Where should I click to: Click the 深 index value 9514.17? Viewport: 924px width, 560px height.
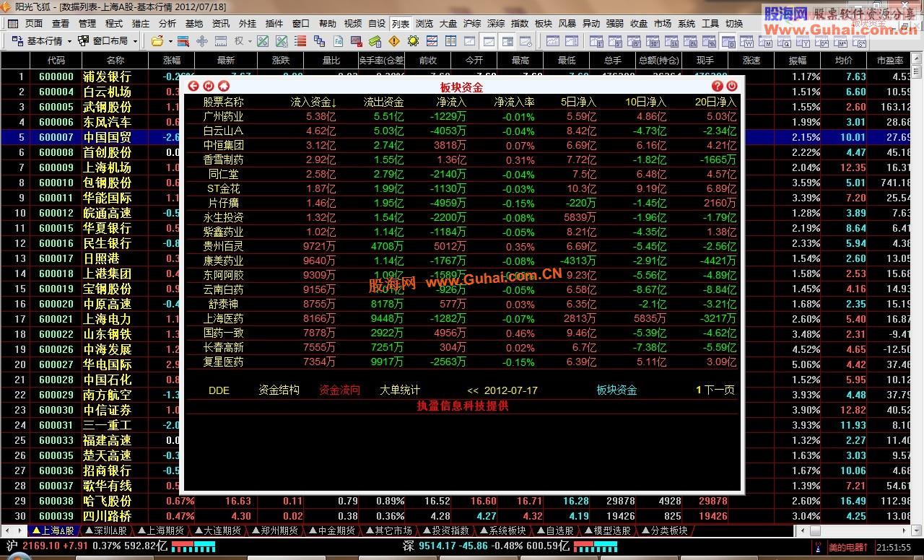(x=439, y=546)
